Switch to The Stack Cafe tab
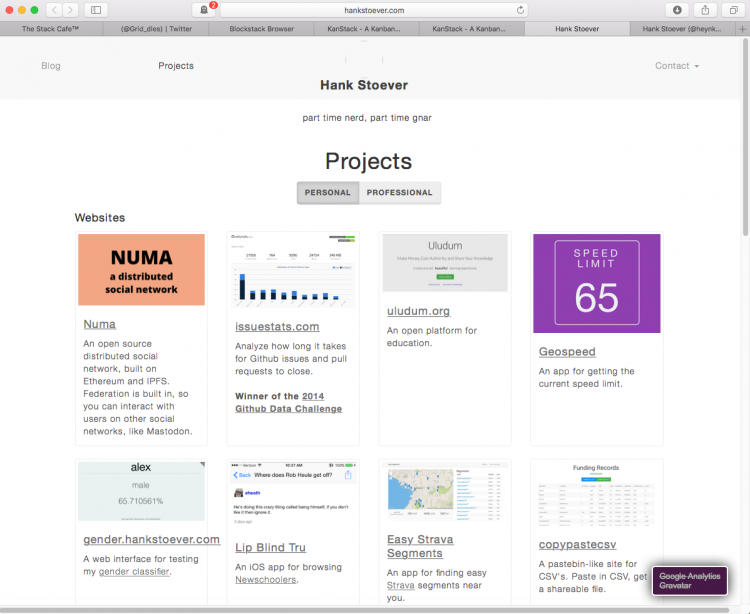Screen dimensions: 750x614 51,29
